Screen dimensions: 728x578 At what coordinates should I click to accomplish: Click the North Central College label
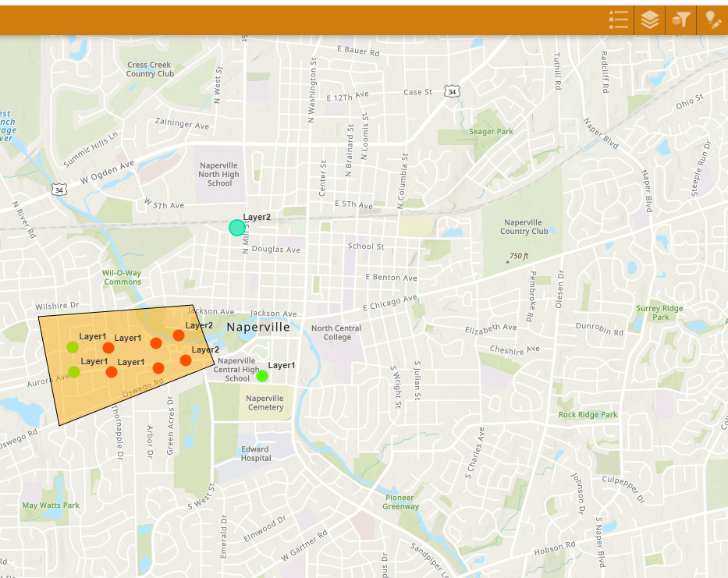pyautogui.click(x=336, y=332)
